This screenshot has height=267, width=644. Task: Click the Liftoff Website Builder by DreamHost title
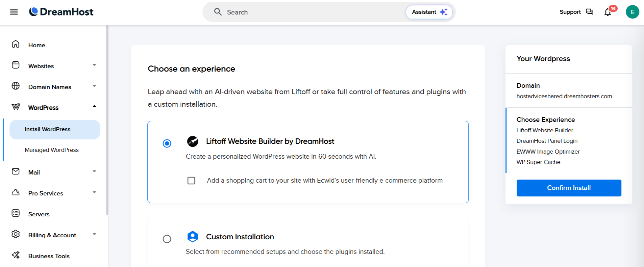pos(270,141)
